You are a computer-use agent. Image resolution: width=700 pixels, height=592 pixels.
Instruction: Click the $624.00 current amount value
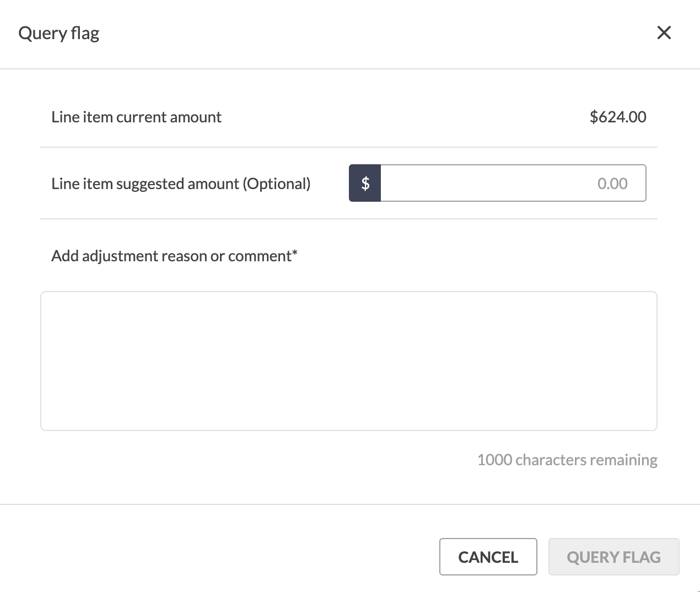pyautogui.click(x=618, y=117)
